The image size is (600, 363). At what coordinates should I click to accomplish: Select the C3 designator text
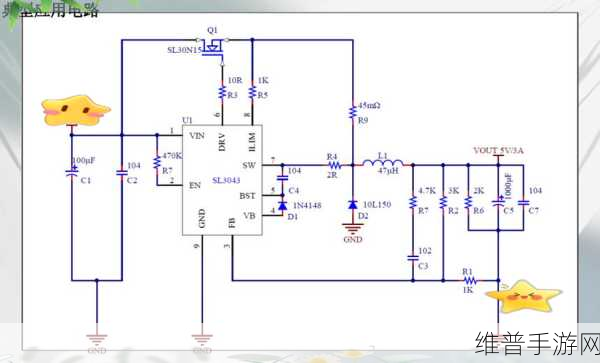pyautogui.click(x=423, y=266)
